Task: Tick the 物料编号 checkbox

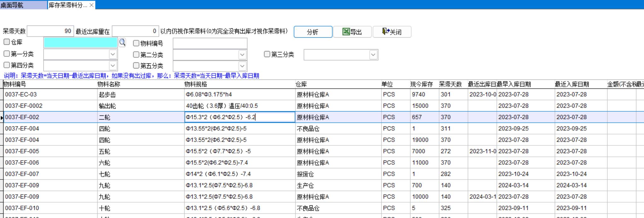Action: 136,43
